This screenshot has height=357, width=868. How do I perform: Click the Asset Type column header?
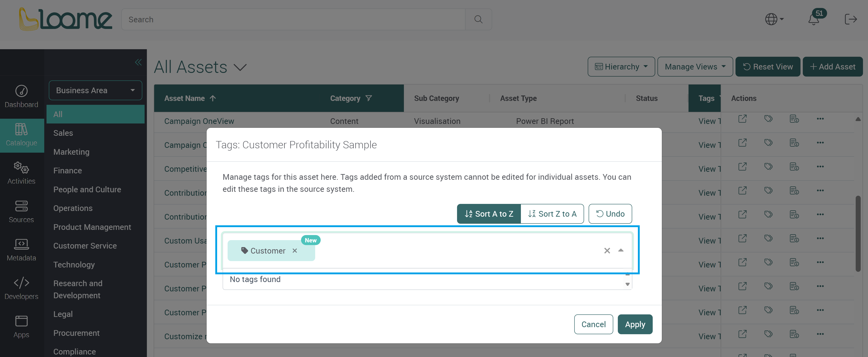pos(518,98)
